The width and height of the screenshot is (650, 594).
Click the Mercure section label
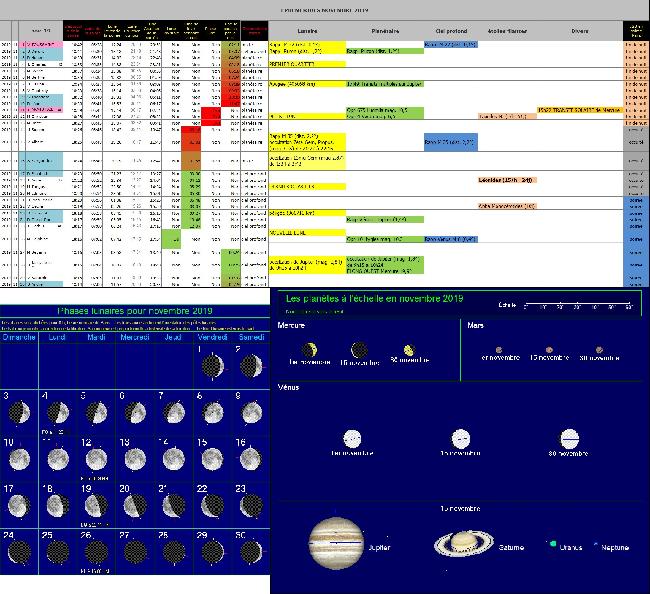291,325
